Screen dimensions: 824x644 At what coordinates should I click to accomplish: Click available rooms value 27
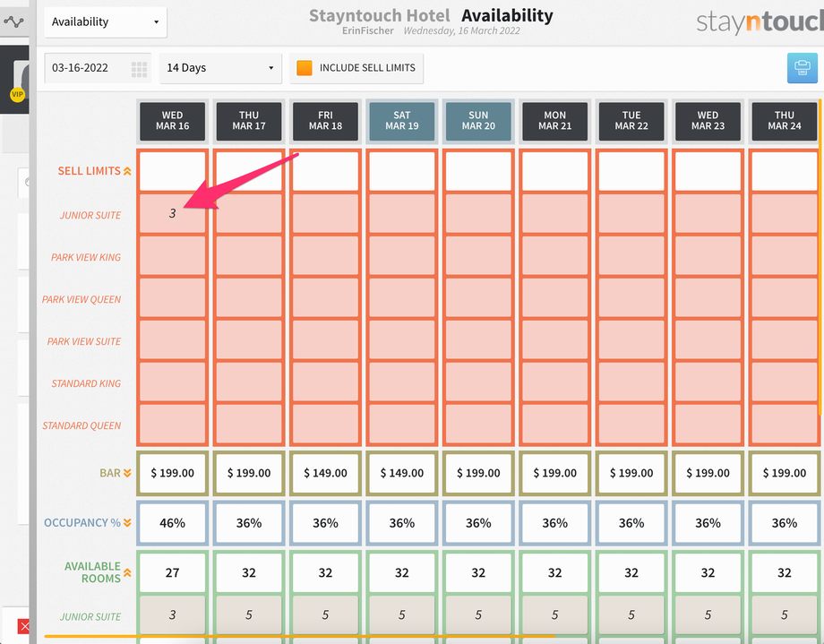[x=172, y=572]
